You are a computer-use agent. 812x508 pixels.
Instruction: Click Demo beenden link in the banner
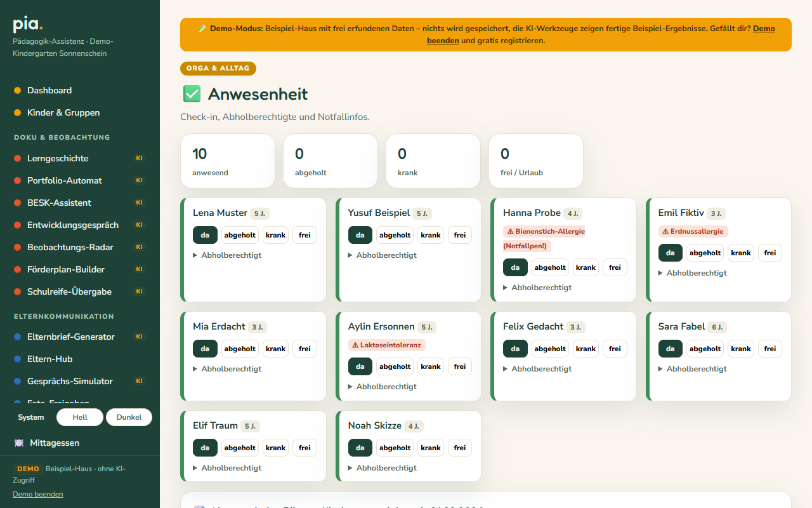pyautogui.click(x=601, y=34)
